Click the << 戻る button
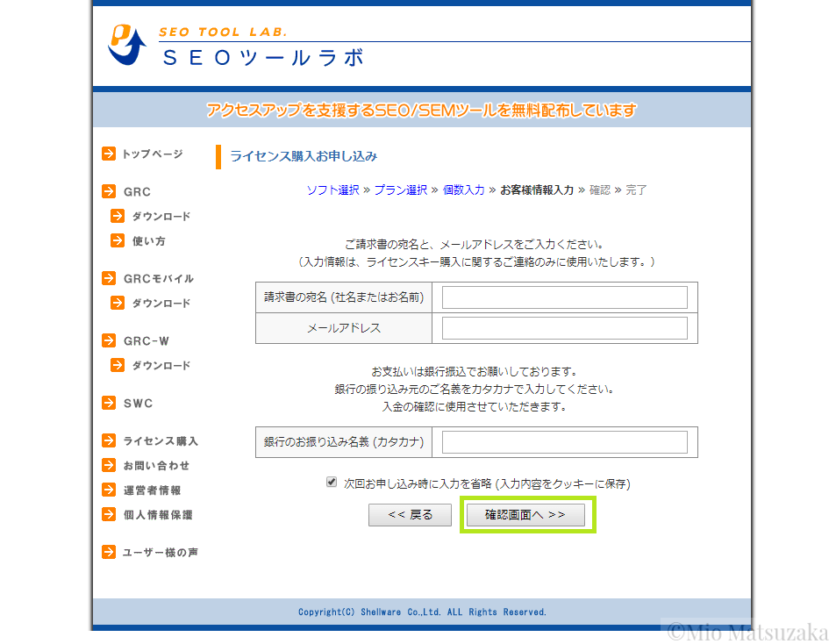Image resolution: width=836 pixels, height=644 pixels. [410, 515]
